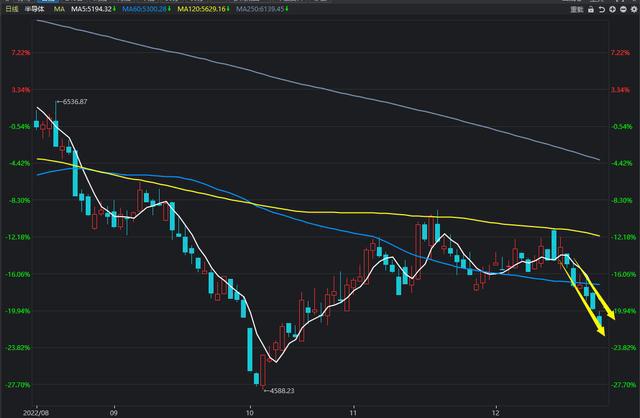The height and width of the screenshot is (418, 640).
Task: Select the 日线 daily period label
Action: coord(11,9)
